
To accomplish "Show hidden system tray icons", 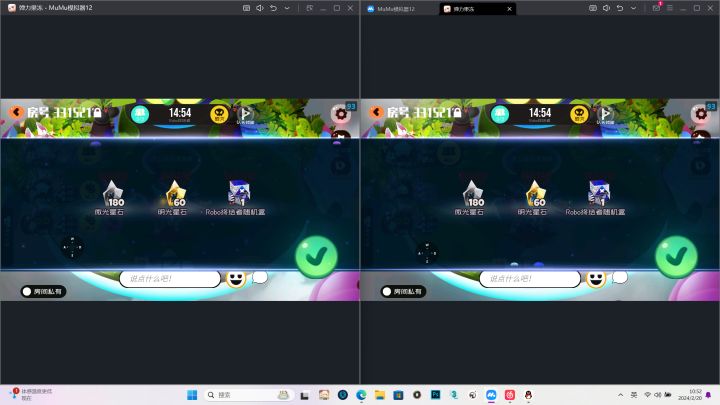I will pyautogui.click(x=620, y=395).
